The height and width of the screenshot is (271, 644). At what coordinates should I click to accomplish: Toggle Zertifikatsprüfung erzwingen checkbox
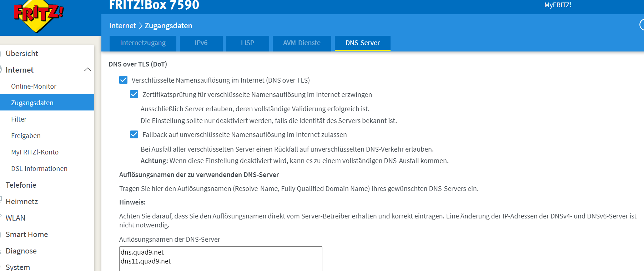click(134, 94)
